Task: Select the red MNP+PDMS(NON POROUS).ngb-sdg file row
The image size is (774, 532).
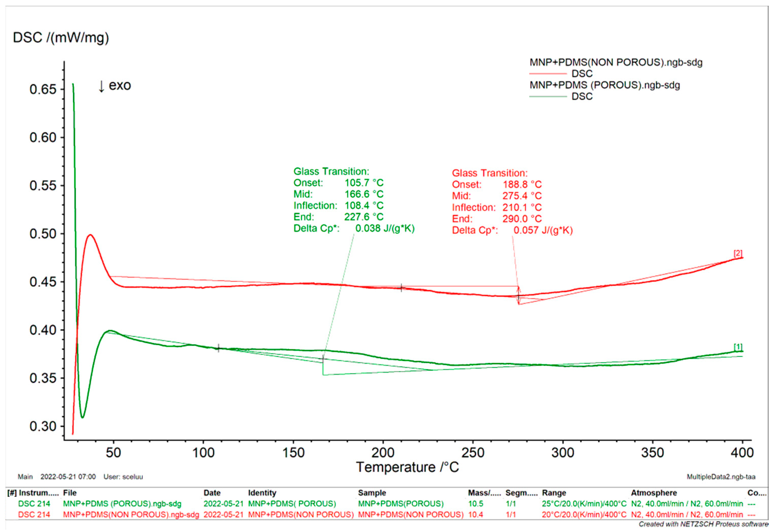Action: tap(131, 515)
